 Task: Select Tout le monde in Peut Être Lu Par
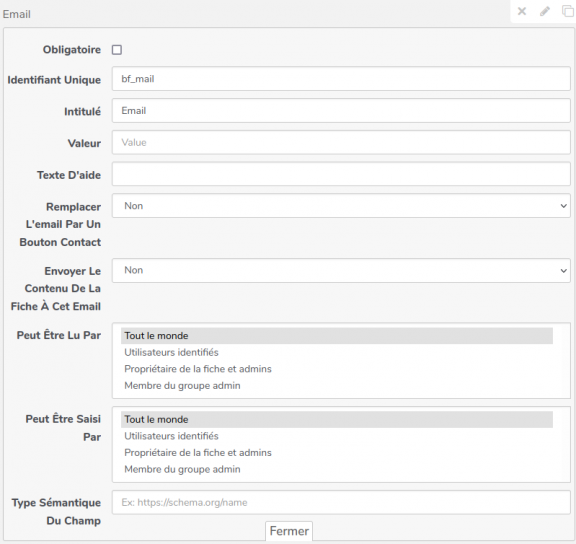(336, 336)
